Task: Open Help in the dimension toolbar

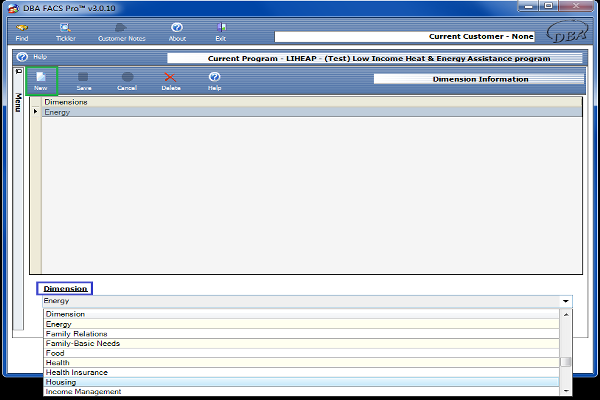Action: pyautogui.click(x=214, y=81)
